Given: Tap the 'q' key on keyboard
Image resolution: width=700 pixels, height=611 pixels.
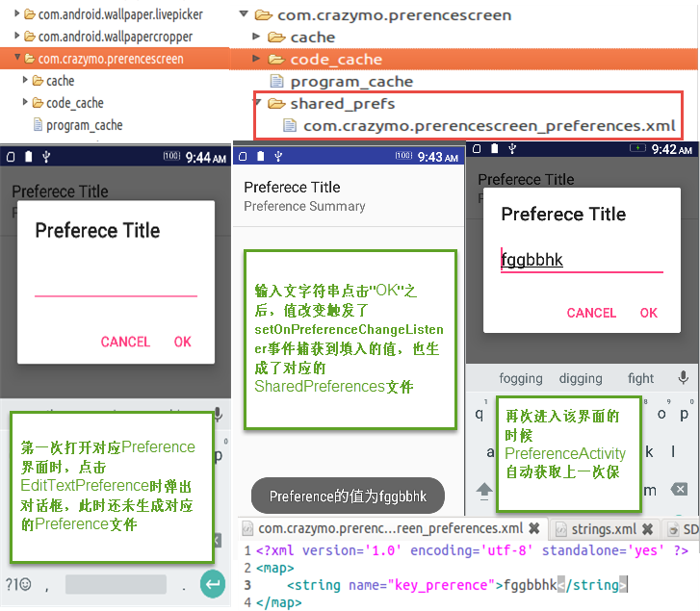Looking at the screenshot, I should (480, 414).
